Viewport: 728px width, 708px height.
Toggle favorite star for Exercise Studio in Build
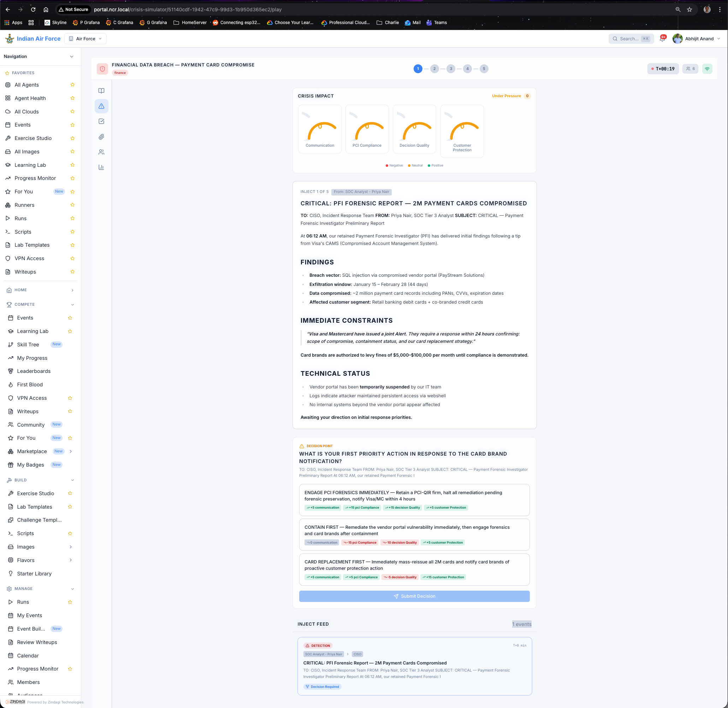pyautogui.click(x=70, y=493)
